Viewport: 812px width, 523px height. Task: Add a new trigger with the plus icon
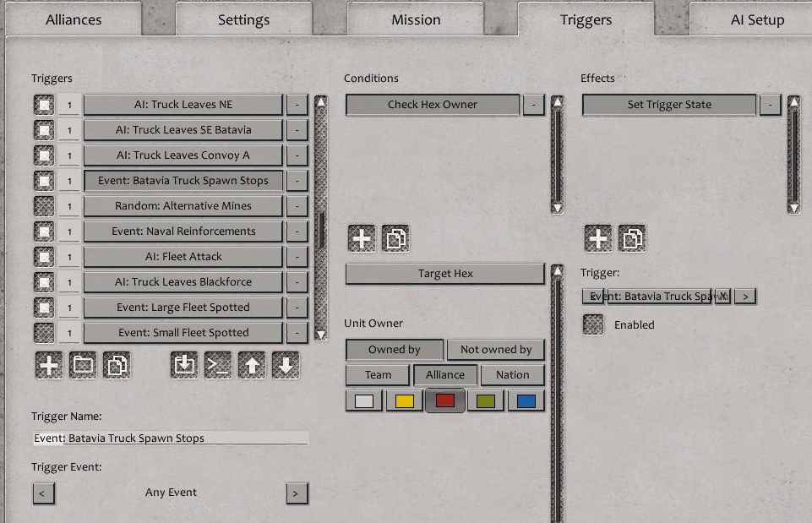[x=49, y=365]
